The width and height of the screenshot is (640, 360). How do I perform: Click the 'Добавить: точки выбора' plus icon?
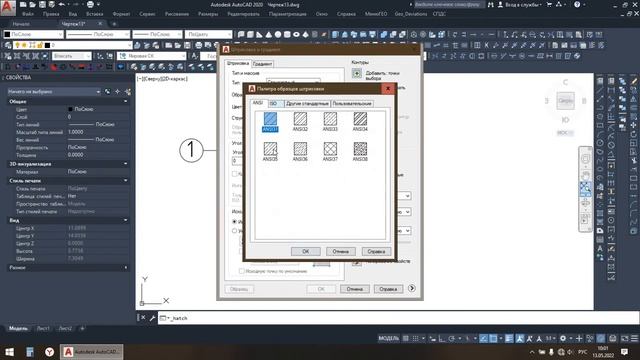coord(357,73)
